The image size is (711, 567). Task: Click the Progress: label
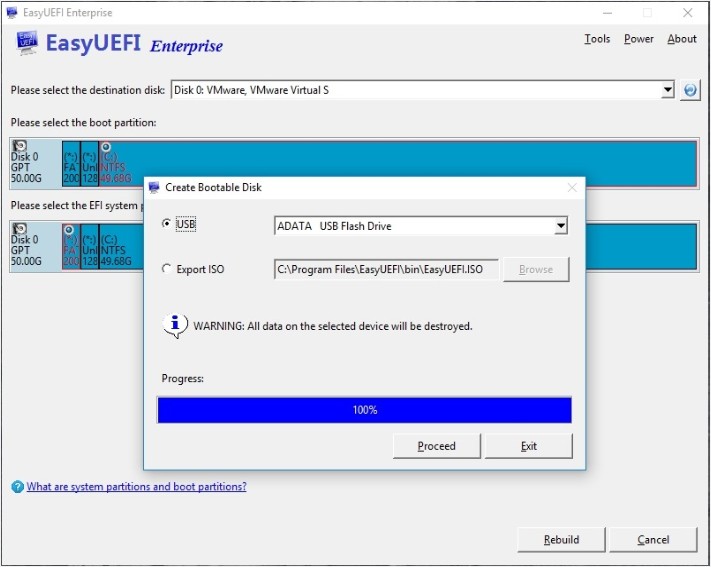[x=183, y=378]
